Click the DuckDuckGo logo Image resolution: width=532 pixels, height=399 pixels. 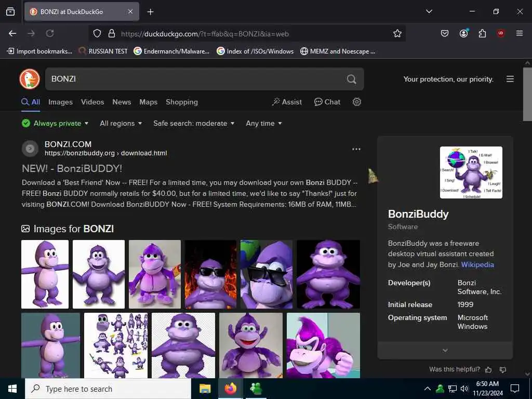pyautogui.click(x=30, y=79)
